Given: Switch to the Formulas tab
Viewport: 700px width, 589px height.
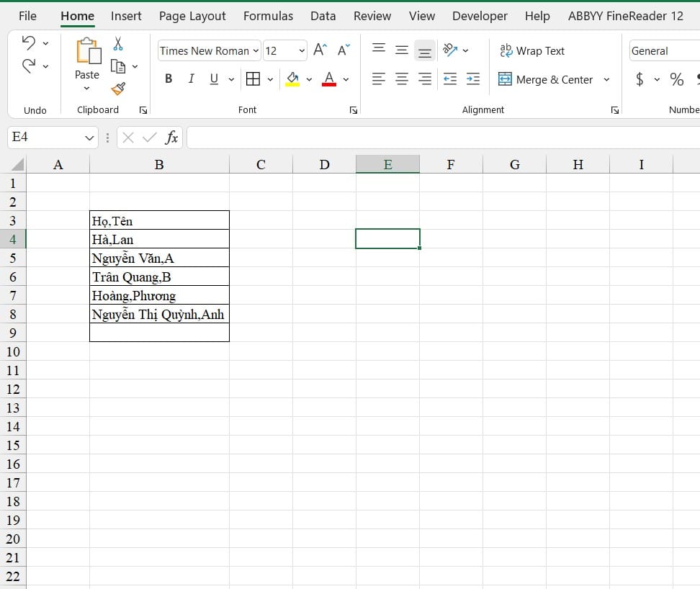Looking at the screenshot, I should 268,16.
